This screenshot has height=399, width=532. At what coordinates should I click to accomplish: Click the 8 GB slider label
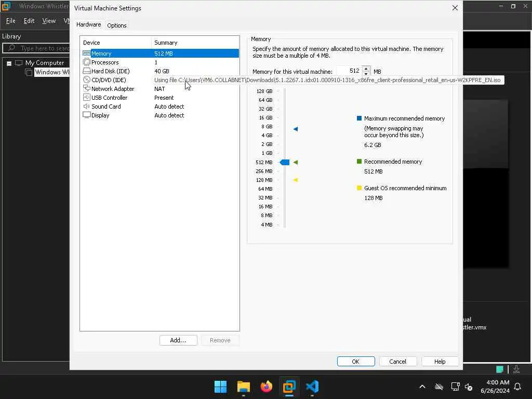coord(267,127)
